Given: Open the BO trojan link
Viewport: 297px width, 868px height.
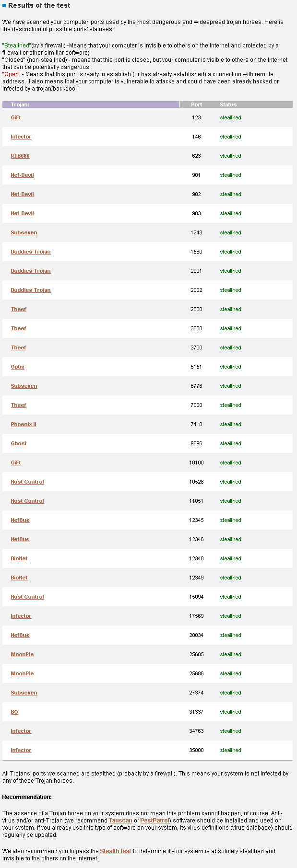Looking at the screenshot, I should (x=14, y=712).
